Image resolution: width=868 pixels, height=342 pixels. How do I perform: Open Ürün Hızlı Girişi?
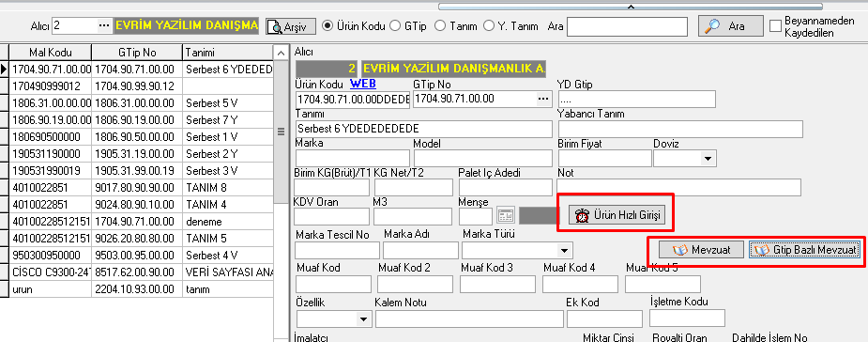617,215
